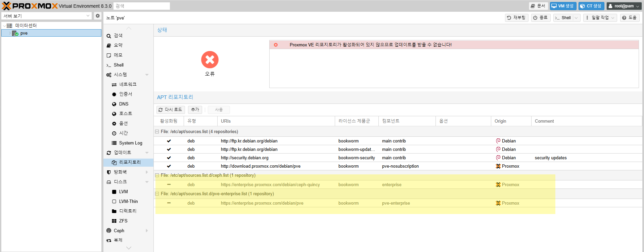Viewport: 644px width, 252px height.
Task: Click the 라이선스 제품군 column header
Action: [357, 121]
